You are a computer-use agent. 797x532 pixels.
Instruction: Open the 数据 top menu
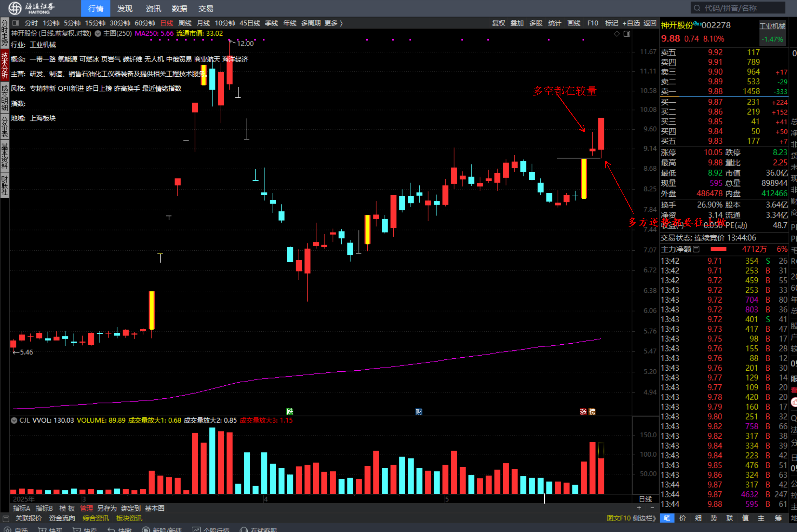point(179,8)
